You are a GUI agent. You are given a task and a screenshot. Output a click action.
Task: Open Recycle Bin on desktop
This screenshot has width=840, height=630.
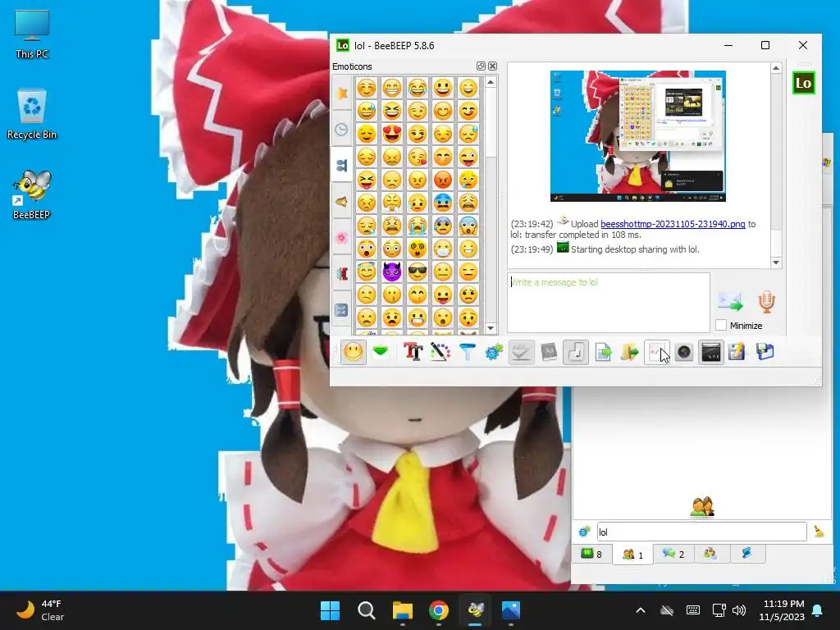pos(32,115)
